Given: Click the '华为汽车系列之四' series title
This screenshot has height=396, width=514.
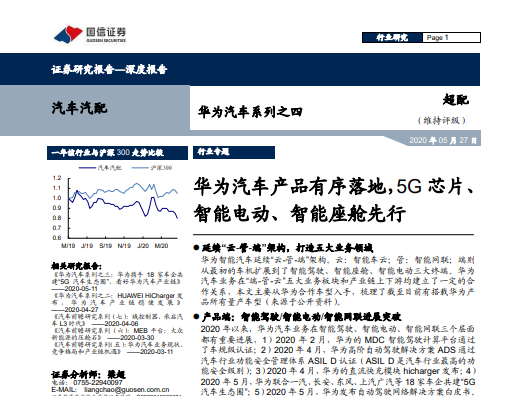Looking at the screenshot, I should [x=250, y=112].
